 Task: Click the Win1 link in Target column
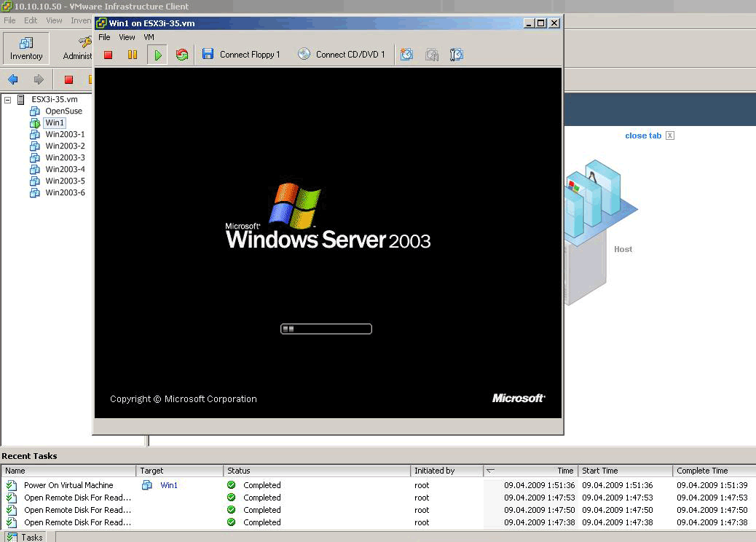(x=169, y=485)
